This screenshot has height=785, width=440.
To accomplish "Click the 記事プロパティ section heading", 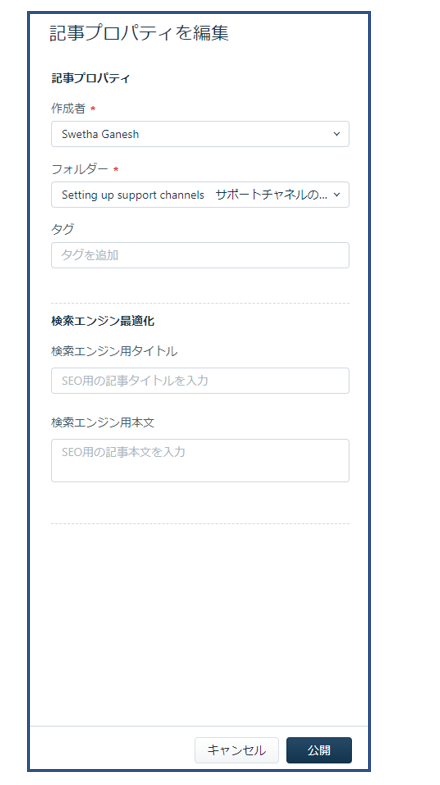I will [x=91, y=79].
